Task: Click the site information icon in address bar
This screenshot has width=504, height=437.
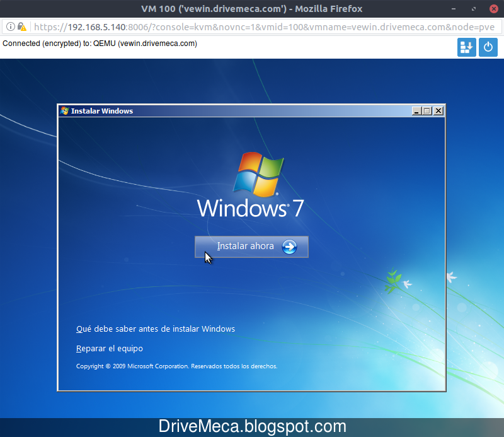Action: point(10,26)
